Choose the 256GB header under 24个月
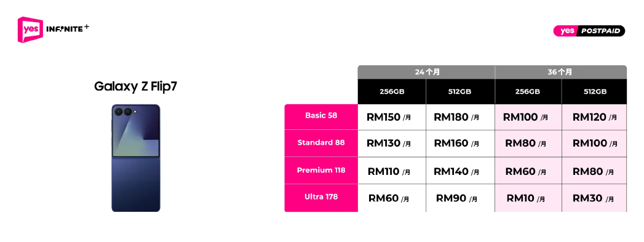 coord(392,91)
